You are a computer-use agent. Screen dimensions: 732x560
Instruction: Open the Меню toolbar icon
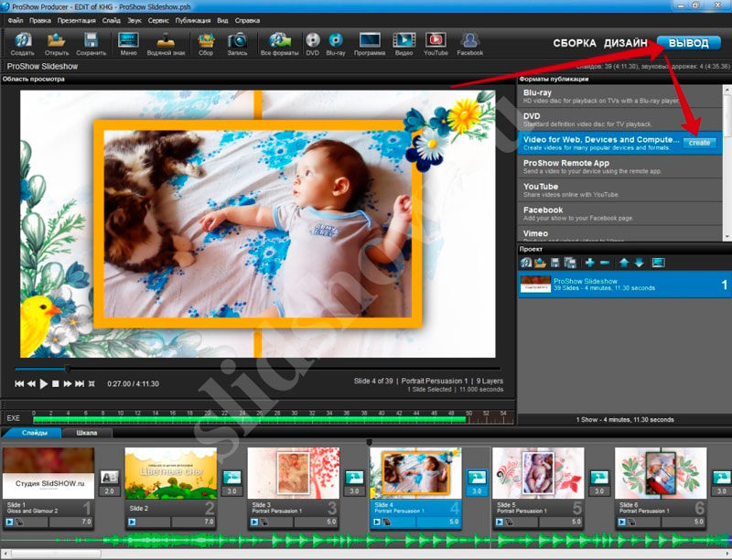[x=128, y=43]
